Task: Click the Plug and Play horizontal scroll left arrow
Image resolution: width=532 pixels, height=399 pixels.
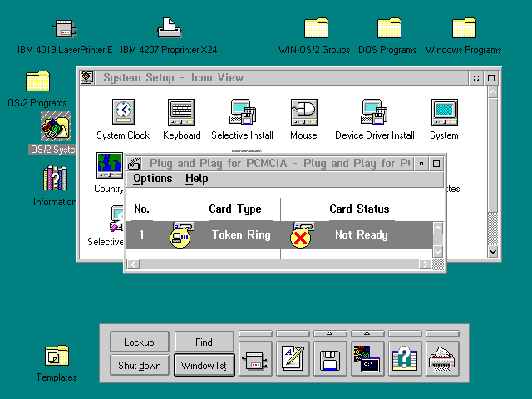Action: tap(133, 264)
